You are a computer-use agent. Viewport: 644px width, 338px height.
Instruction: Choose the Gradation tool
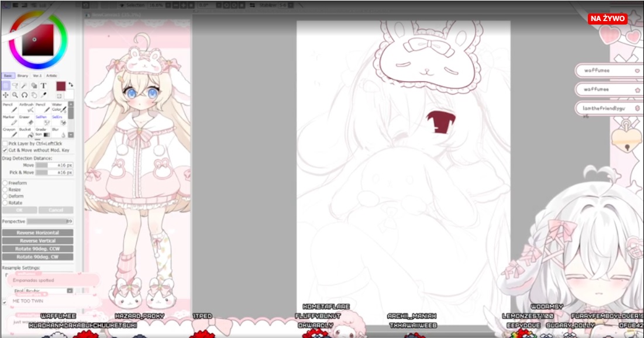tap(42, 132)
